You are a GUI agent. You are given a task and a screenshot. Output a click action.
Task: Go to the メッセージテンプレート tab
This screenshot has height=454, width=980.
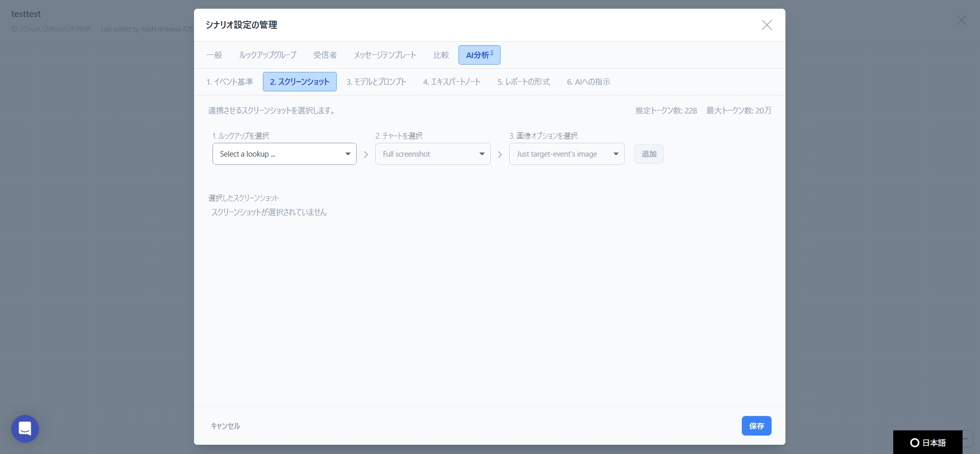[385, 55]
